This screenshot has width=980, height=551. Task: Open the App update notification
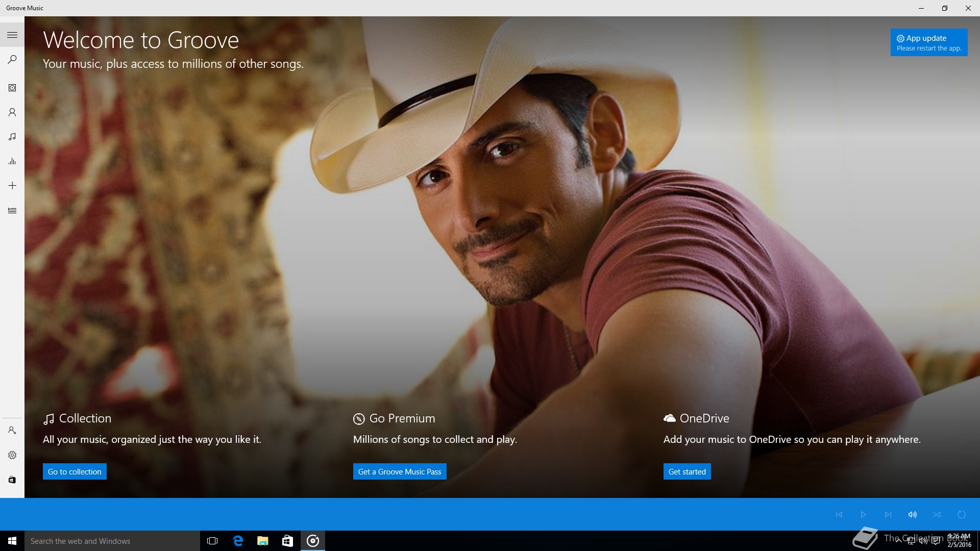pos(929,42)
